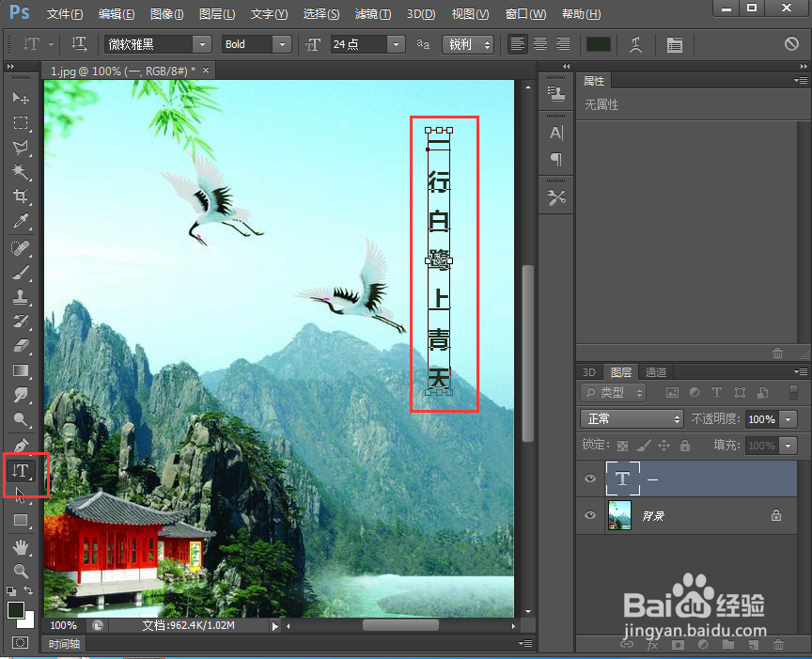This screenshot has width=812, height=659.
Task: Select the Move tool
Action: tap(21, 98)
